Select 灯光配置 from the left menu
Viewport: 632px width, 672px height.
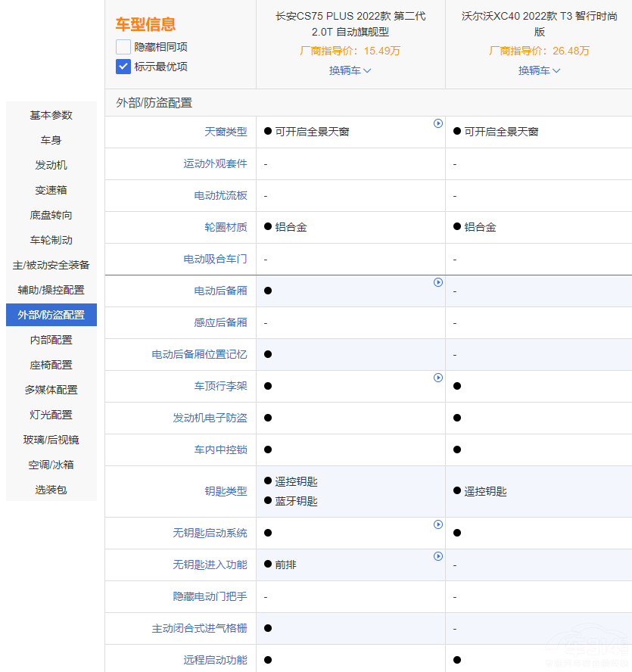point(51,415)
